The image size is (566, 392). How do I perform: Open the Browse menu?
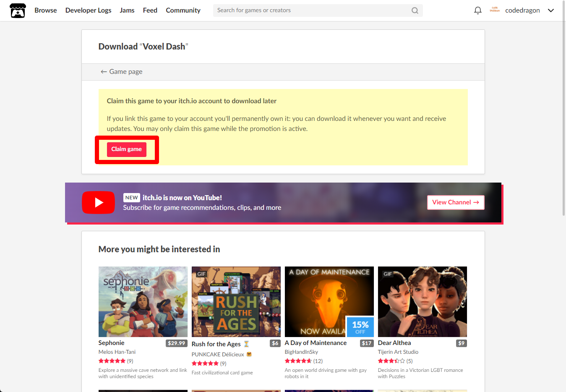[46, 10]
